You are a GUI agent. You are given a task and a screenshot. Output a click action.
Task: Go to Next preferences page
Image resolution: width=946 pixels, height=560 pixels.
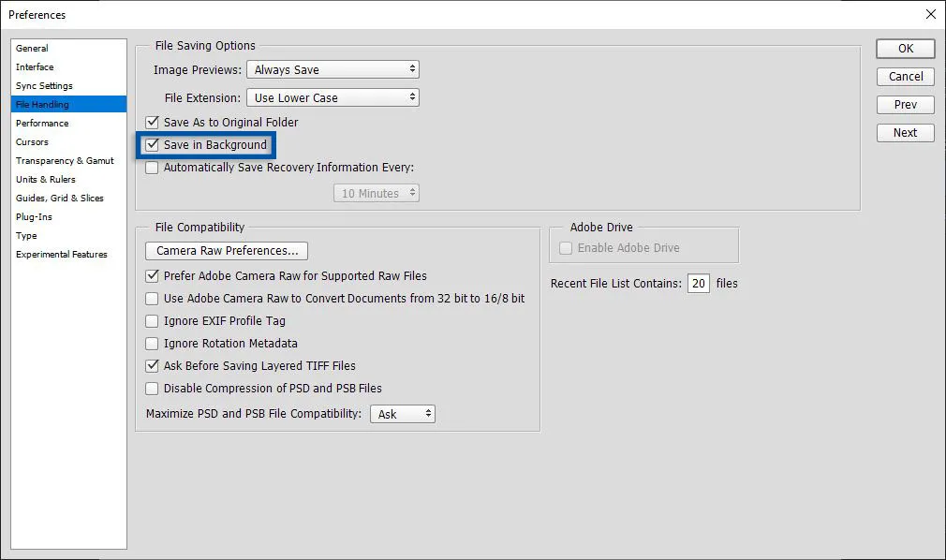click(x=905, y=133)
